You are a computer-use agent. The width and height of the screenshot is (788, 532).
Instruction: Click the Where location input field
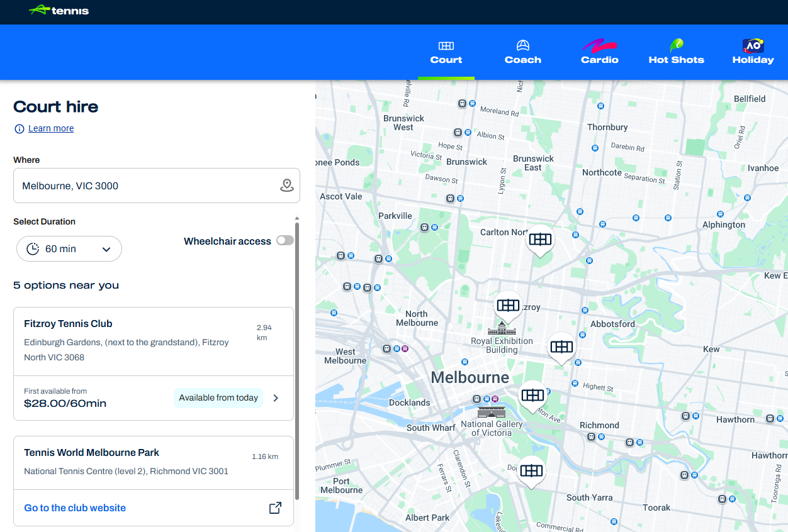pyautogui.click(x=145, y=186)
